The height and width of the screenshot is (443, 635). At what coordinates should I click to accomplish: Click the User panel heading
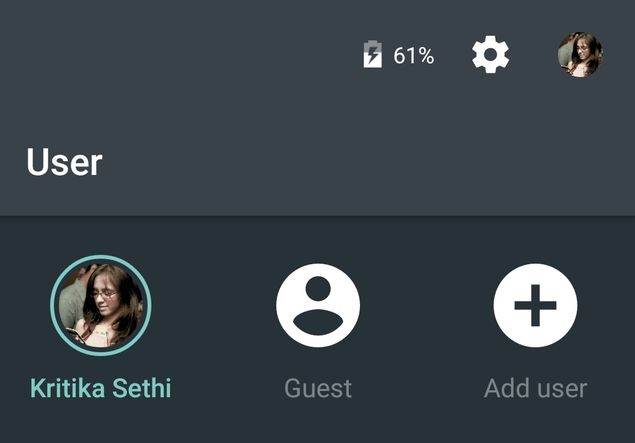(64, 162)
